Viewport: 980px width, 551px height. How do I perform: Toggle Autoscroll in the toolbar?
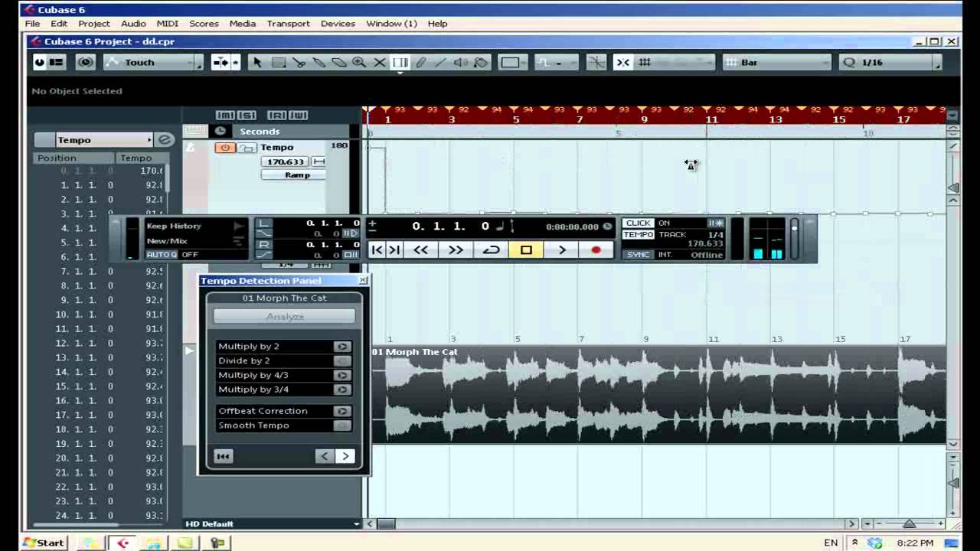(x=220, y=63)
